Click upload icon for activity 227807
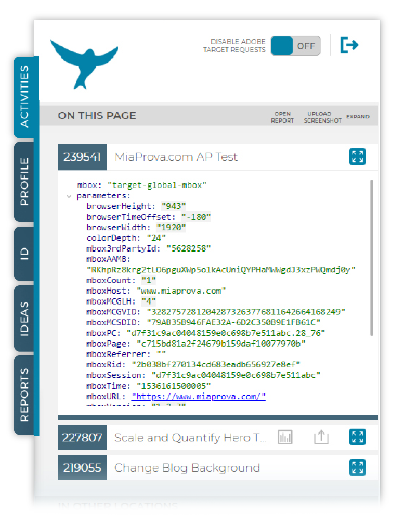This screenshot has width=399, height=532. click(x=321, y=437)
